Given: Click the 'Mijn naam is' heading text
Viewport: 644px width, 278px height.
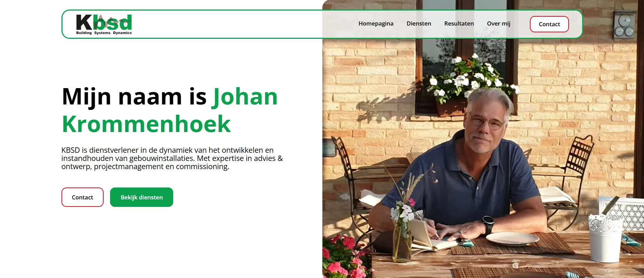Looking at the screenshot, I should tap(134, 97).
